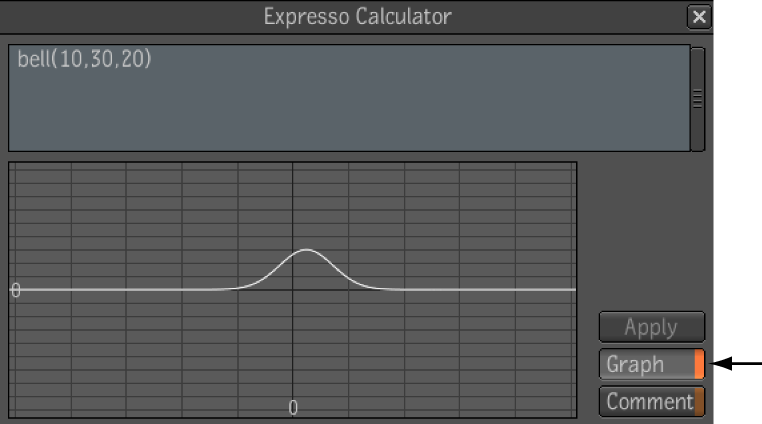This screenshot has width=762, height=424.
Task: Click the flat curve line right of bell
Action: (486, 290)
